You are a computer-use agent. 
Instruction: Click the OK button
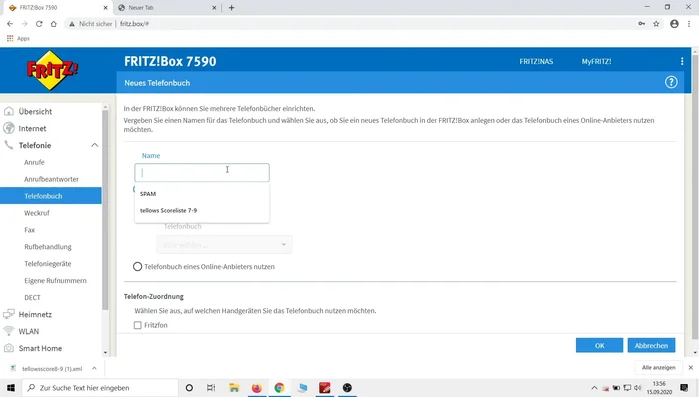tap(599, 345)
